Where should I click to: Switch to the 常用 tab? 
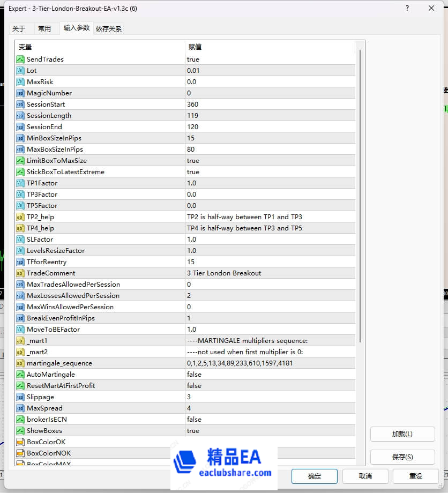(x=44, y=29)
